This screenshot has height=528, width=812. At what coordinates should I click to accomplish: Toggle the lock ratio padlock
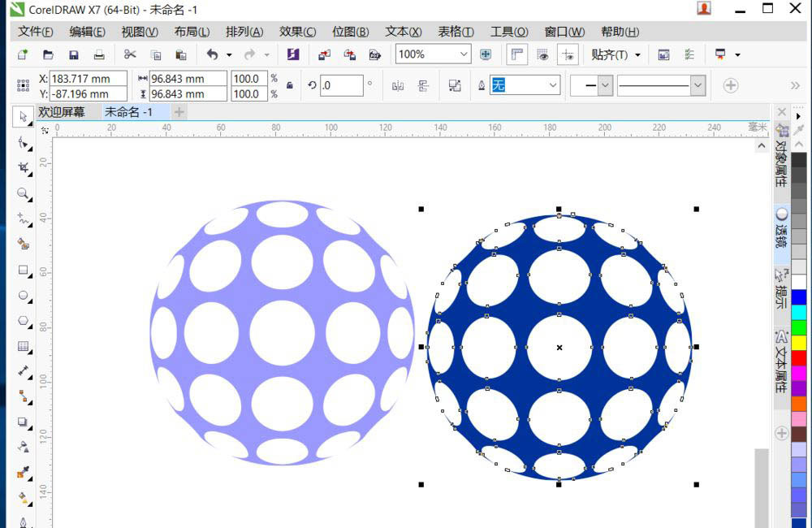click(x=291, y=85)
